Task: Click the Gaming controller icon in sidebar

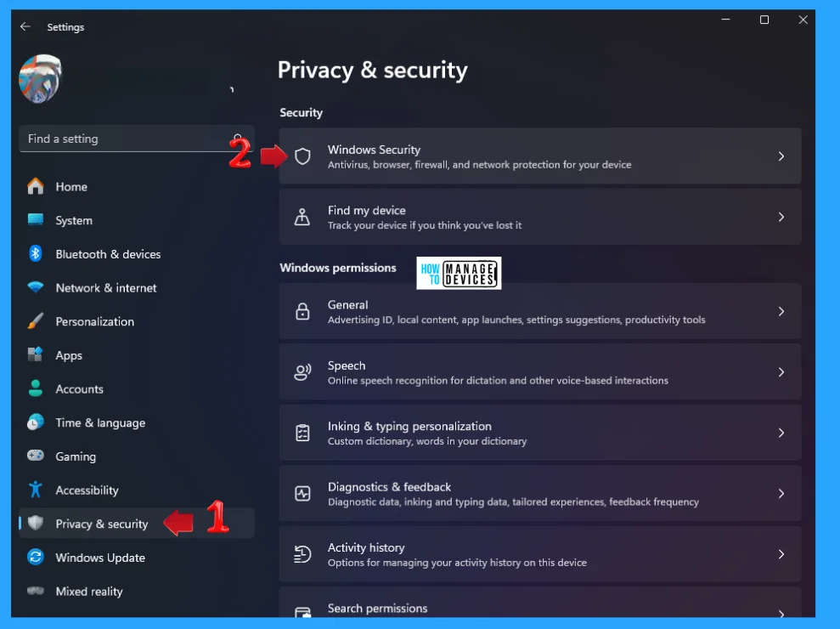Action: point(36,456)
